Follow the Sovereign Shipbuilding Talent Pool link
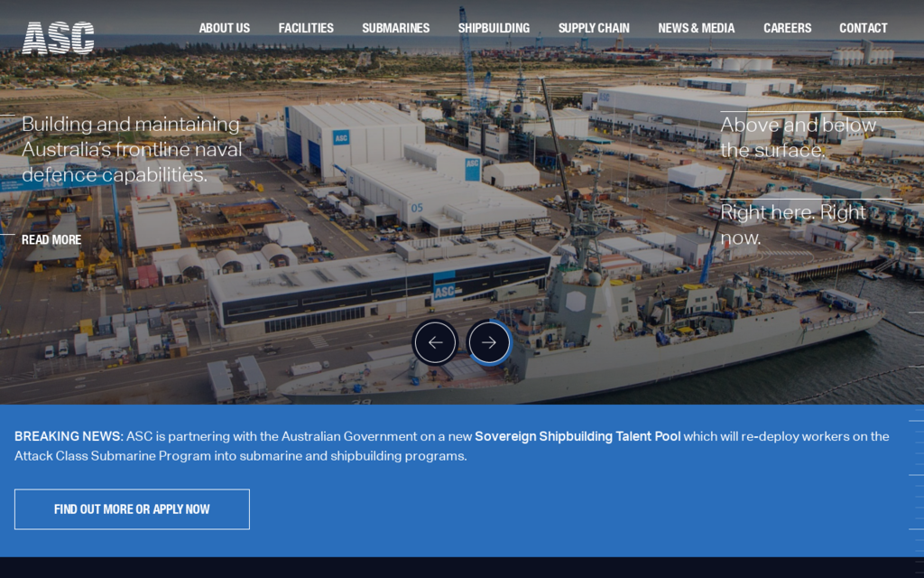 coord(577,436)
